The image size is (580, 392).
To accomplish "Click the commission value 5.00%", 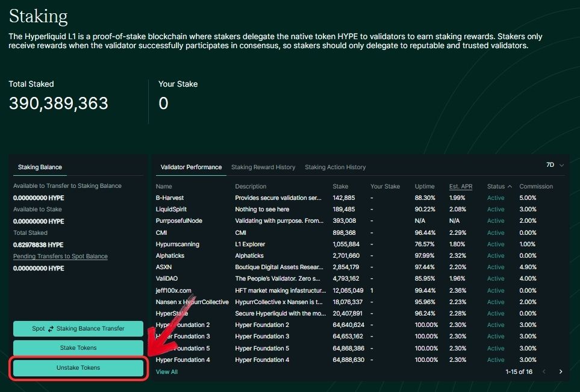I will click(x=528, y=198).
